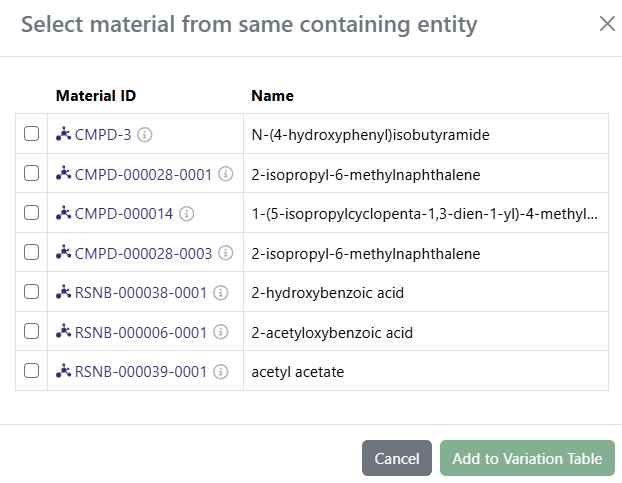
Task: Enable checkbox for acetyl acetate row
Action: (x=31, y=370)
